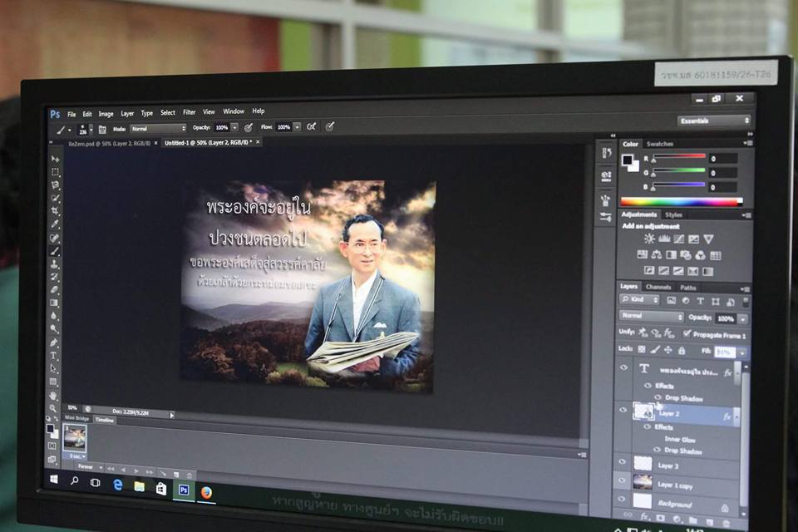
Task: Select the Horizontal Type tool
Action: click(55, 356)
